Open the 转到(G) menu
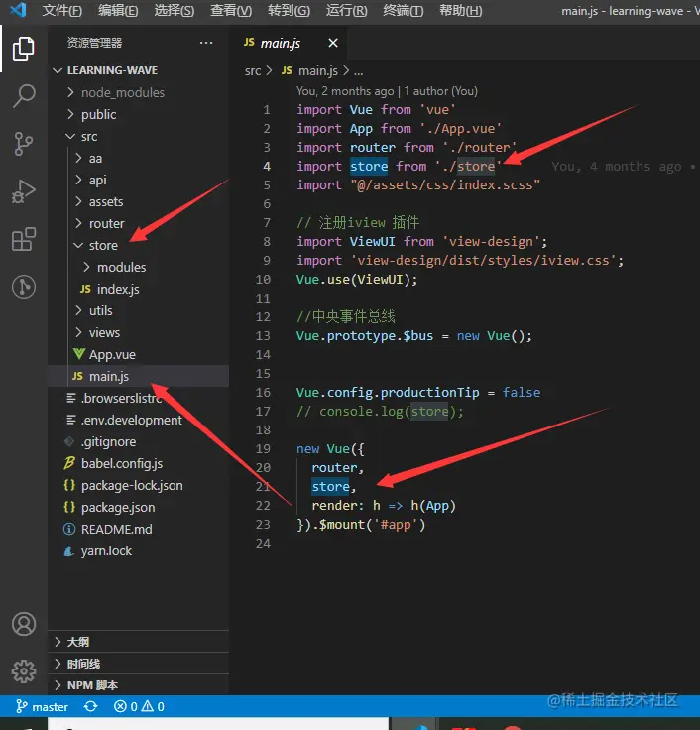 tap(289, 10)
